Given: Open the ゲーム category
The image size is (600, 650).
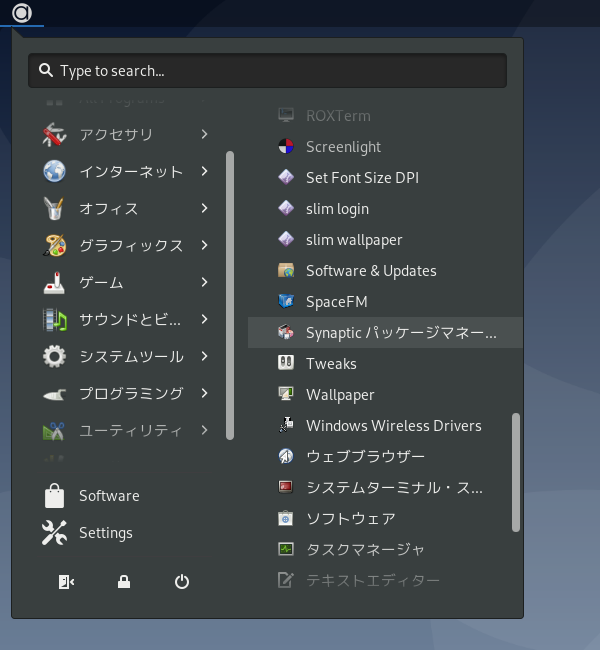Looking at the screenshot, I should point(125,282).
